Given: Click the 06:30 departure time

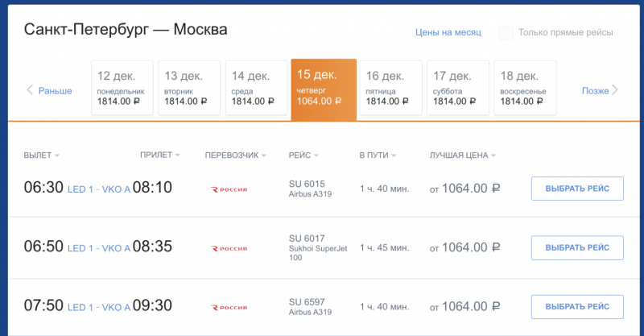Looking at the screenshot, I should (43, 188).
